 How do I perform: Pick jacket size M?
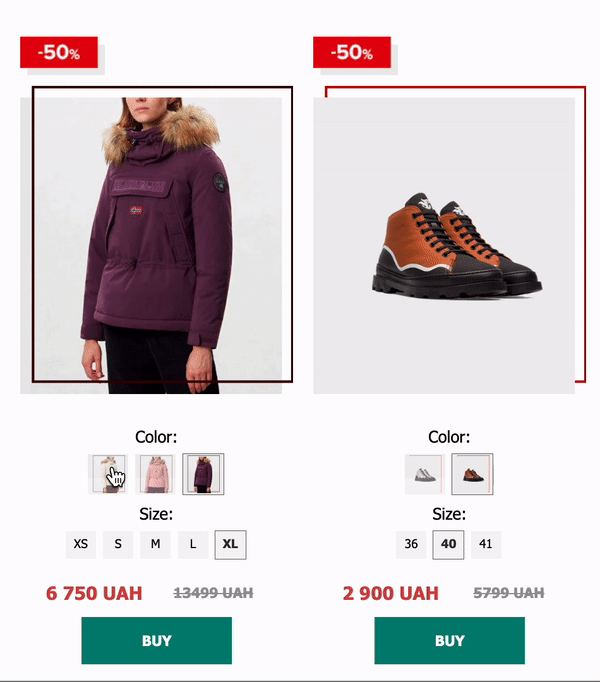click(155, 544)
